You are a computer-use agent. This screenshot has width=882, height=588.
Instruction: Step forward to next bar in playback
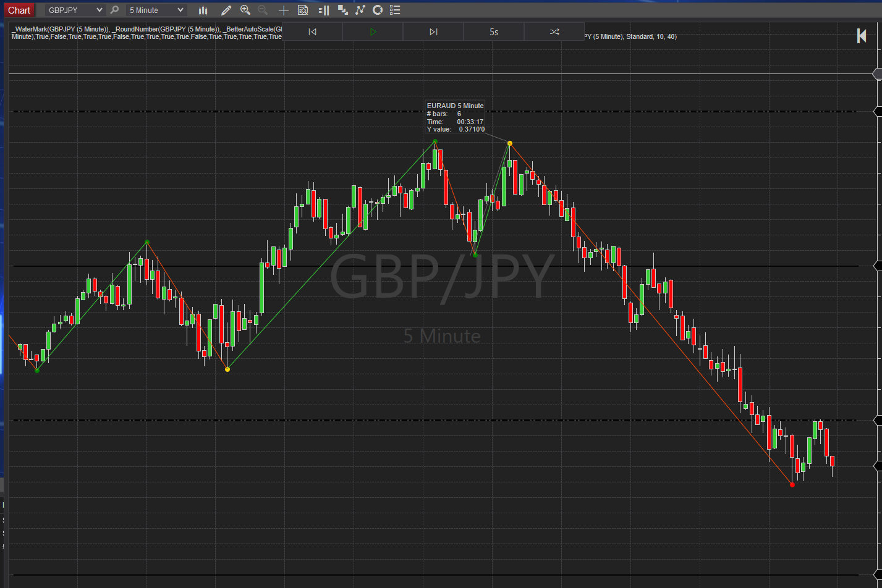(433, 31)
